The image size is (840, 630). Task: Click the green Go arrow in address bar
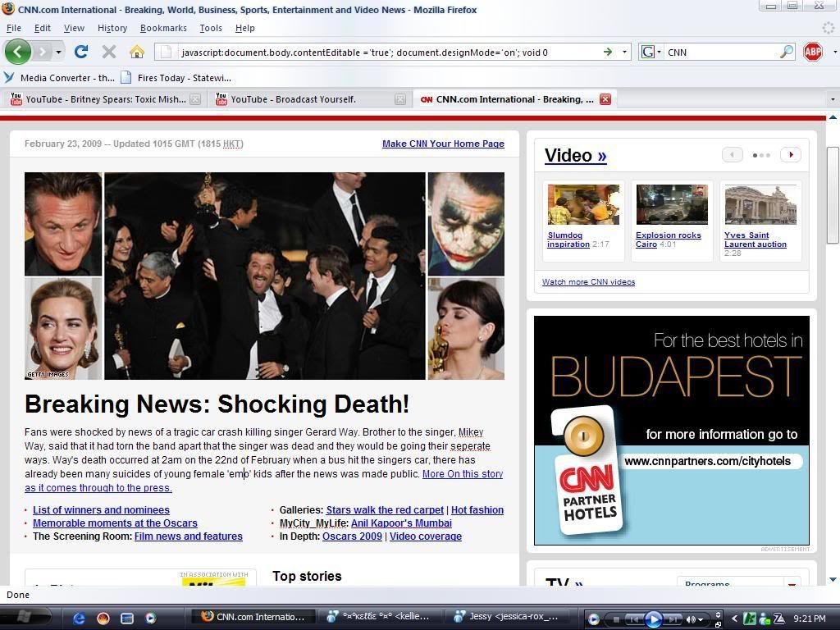608,52
